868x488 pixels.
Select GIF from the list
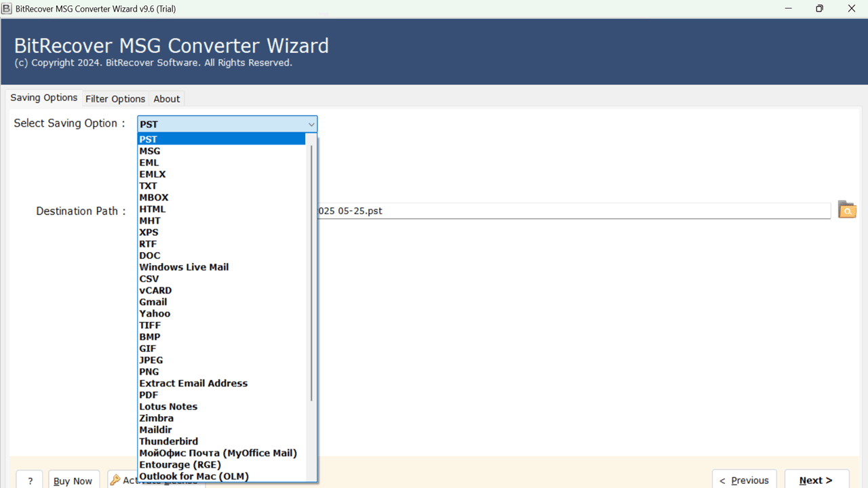point(222,348)
